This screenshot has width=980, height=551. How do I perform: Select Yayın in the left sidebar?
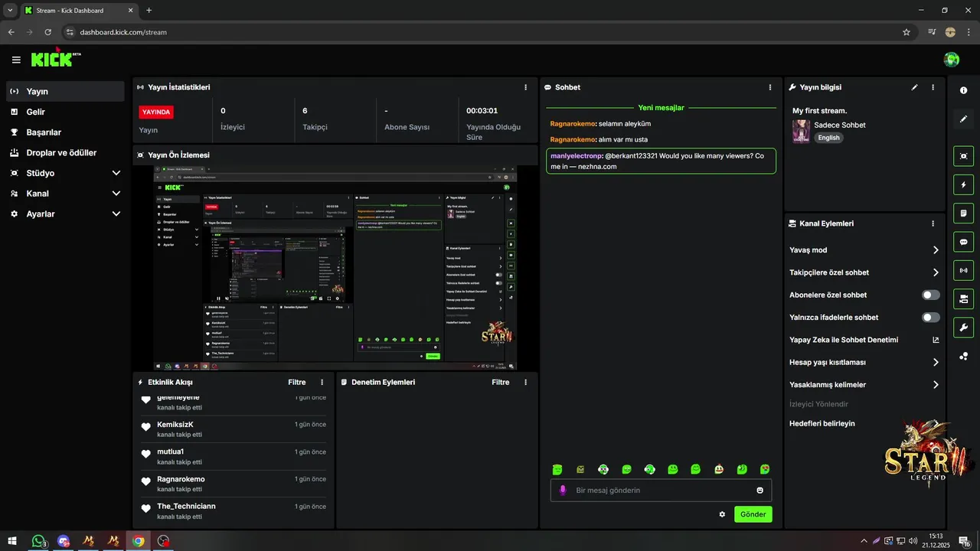(65, 91)
